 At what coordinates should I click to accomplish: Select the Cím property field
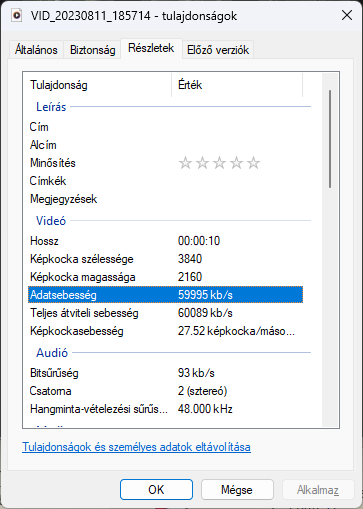(166, 127)
